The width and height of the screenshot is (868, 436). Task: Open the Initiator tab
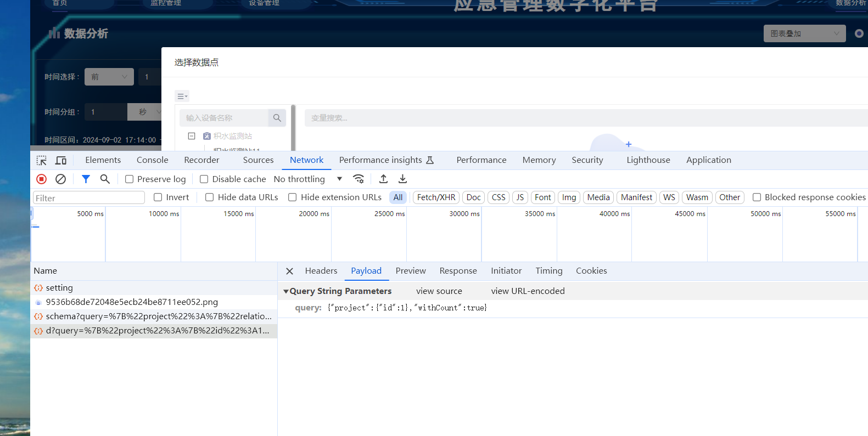[506, 271]
